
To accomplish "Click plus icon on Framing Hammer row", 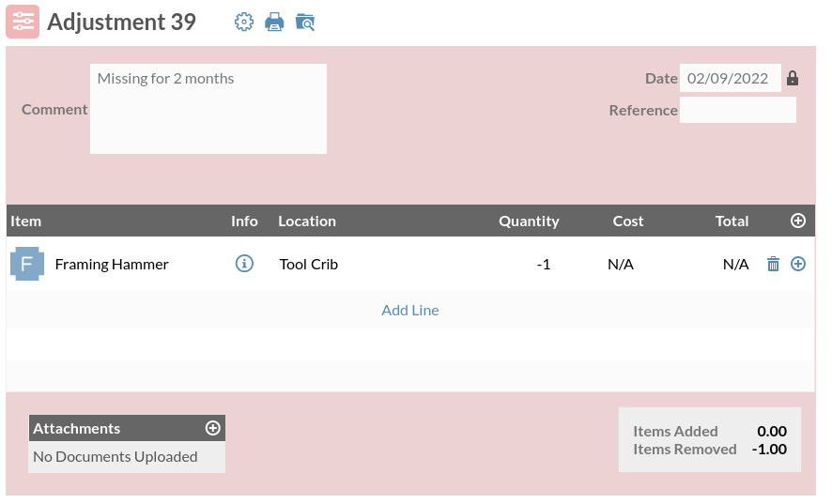I will click(798, 264).
